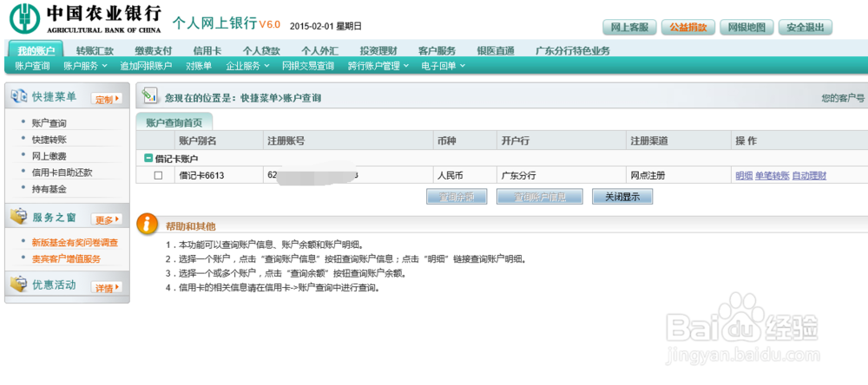Open the 新版基金有奖问卷调查 link
Screen dimensions: 868x385
(x=75, y=242)
